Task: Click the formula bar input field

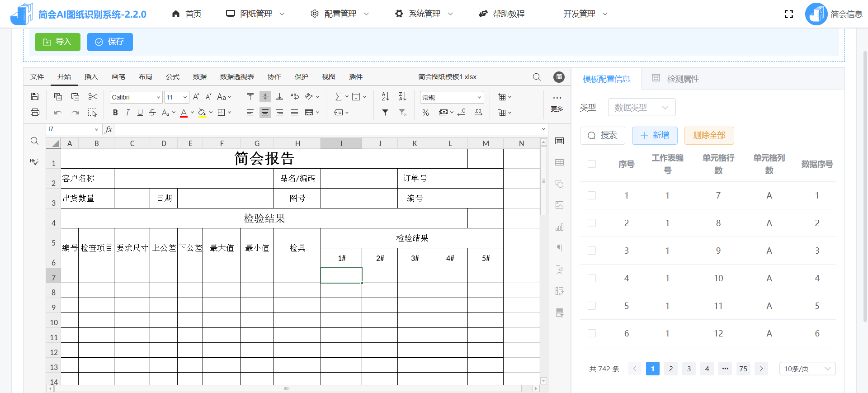Action: point(325,129)
